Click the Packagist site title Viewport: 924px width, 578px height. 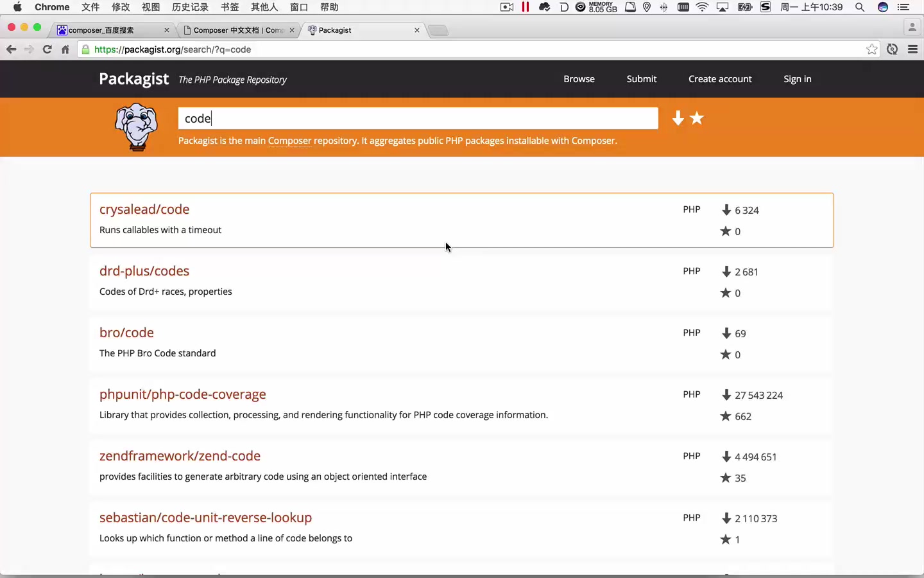tap(133, 79)
